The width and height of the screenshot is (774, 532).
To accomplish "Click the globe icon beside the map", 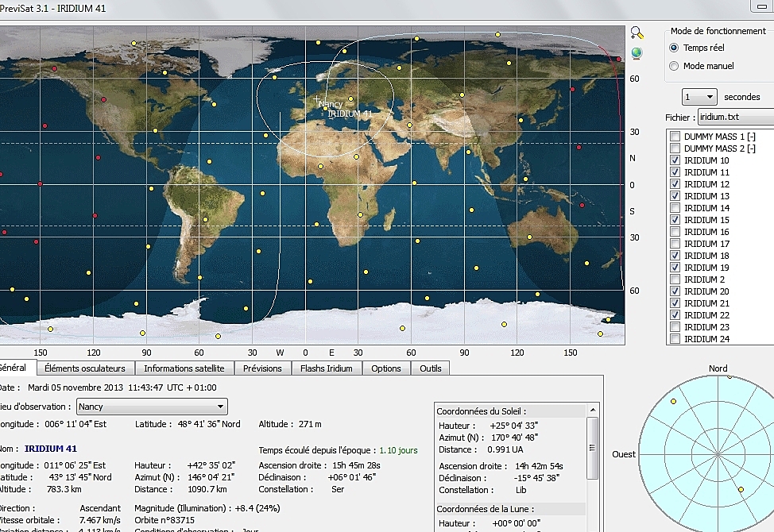I will point(637,53).
